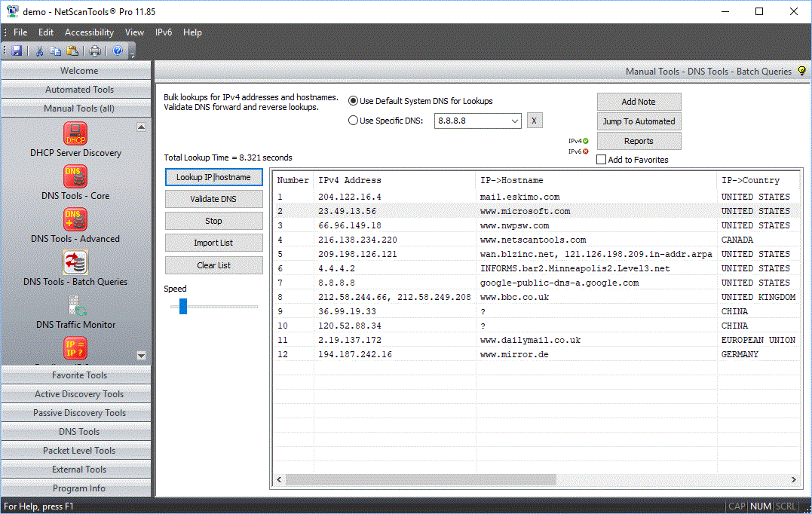Click the IPv4 green status indicator
812x514 pixels.
click(x=586, y=141)
